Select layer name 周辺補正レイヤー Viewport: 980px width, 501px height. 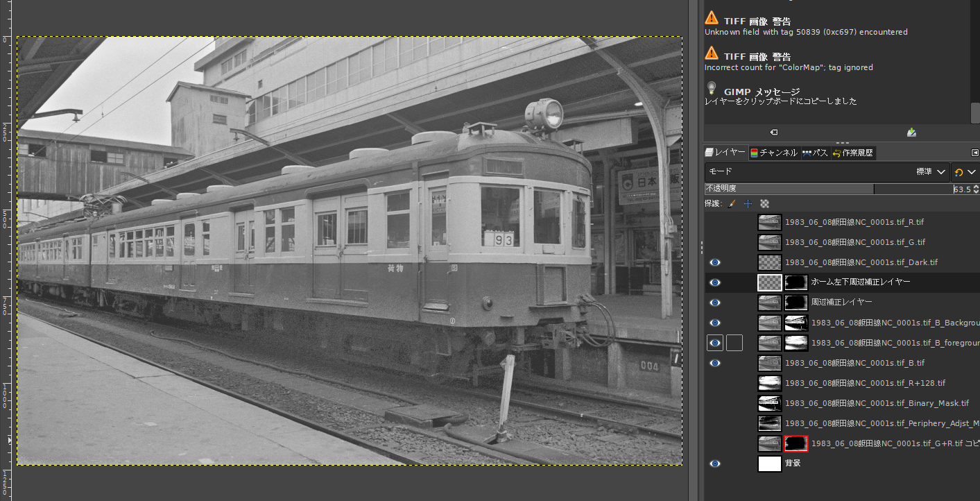(x=842, y=303)
